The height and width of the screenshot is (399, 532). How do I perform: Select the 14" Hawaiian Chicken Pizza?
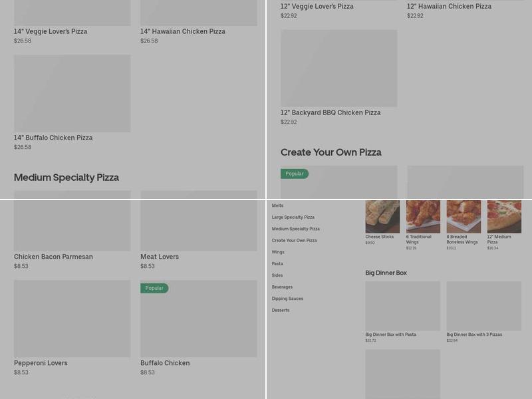pos(188,31)
